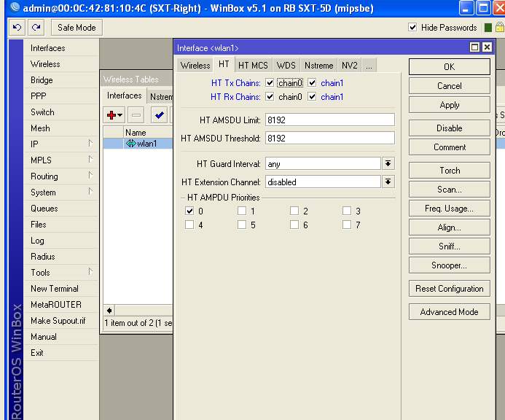
Task: Open the Scan... tool
Action: point(450,190)
